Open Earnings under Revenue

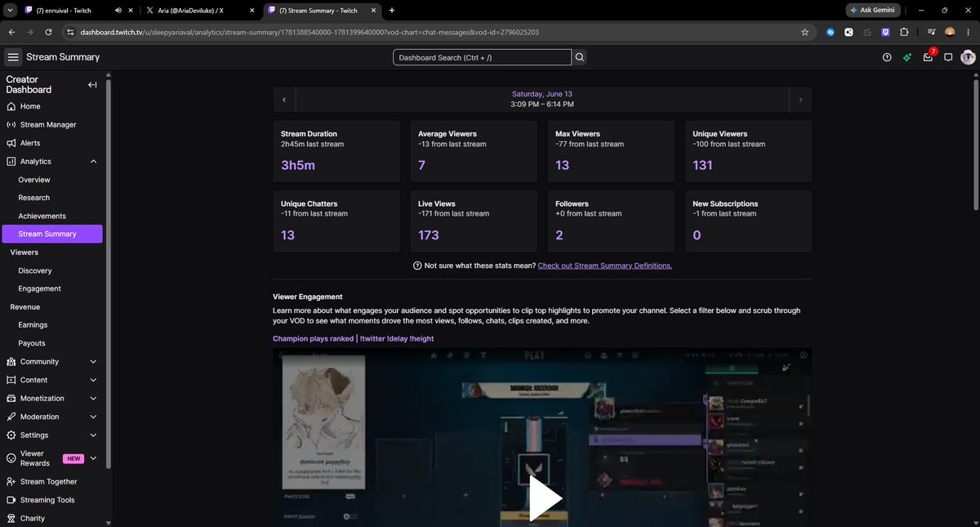tap(33, 325)
